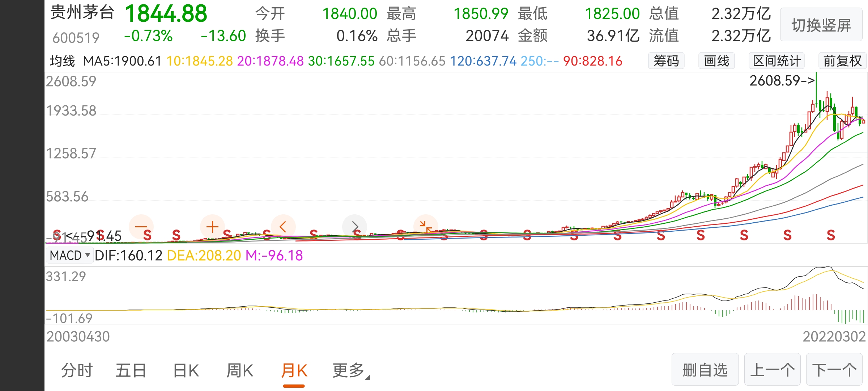Image resolution: width=868 pixels, height=391 pixels.
Task: Tap the 最高 1850.99 value
Action: coord(481,14)
